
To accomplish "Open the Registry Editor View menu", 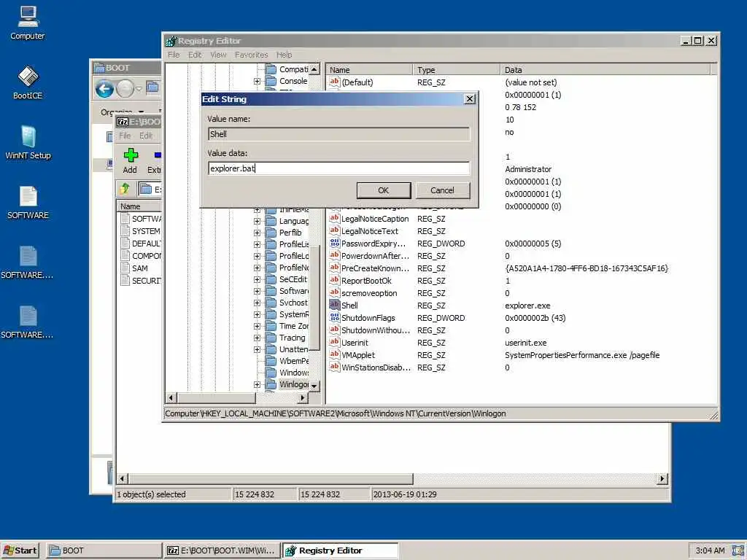I will 218,55.
